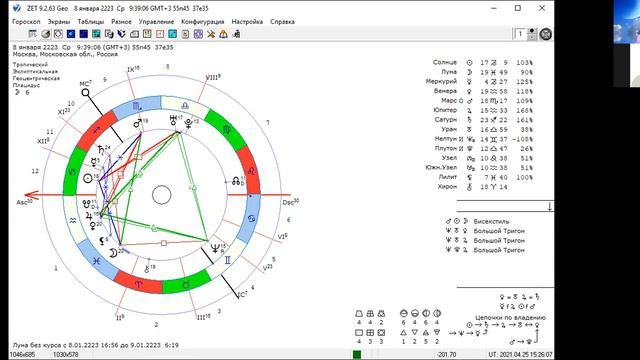Open the Экраны menu
The image size is (640, 360).
click(59, 22)
